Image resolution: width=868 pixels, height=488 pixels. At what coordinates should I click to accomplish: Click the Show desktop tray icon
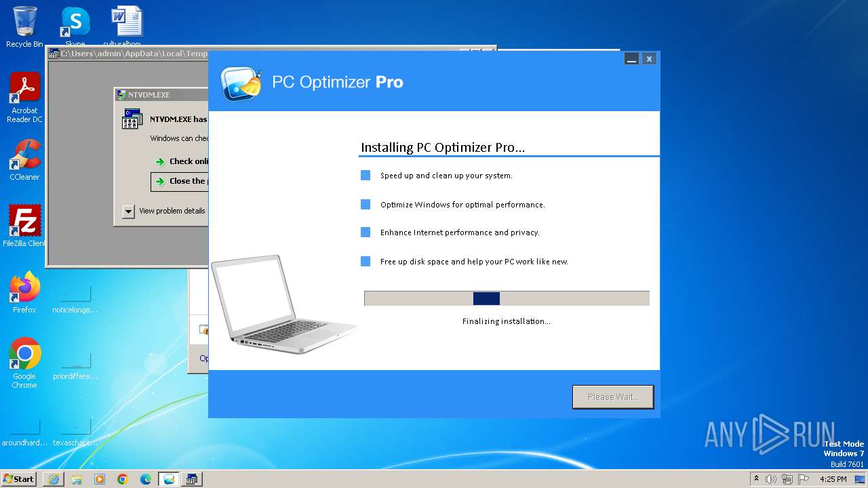tap(861, 479)
